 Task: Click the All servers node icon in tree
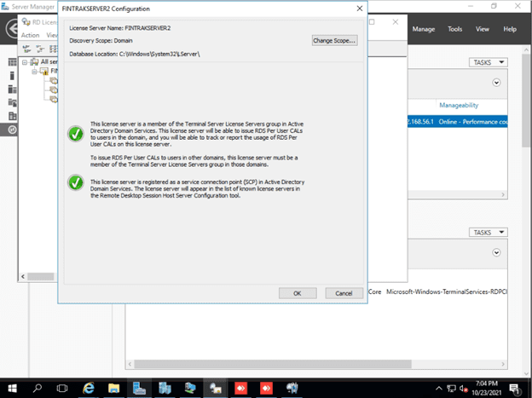(34, 61)
